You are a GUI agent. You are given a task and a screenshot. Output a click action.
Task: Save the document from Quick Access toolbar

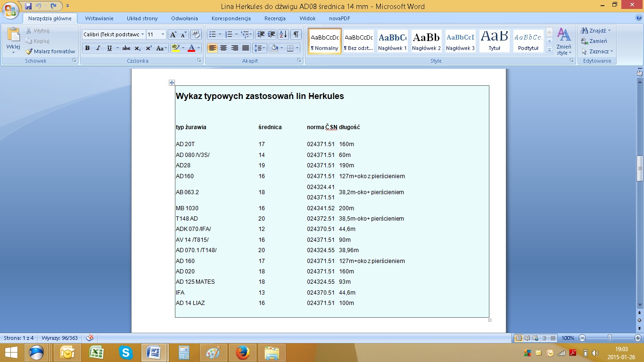click(28, 6)
